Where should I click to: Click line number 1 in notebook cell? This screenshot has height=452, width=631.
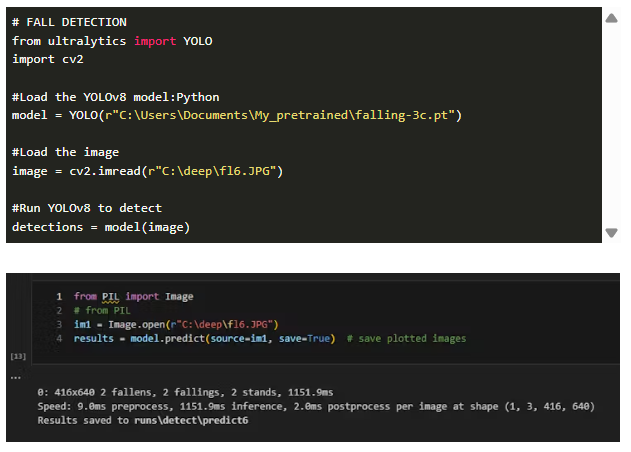pos(60,297)
